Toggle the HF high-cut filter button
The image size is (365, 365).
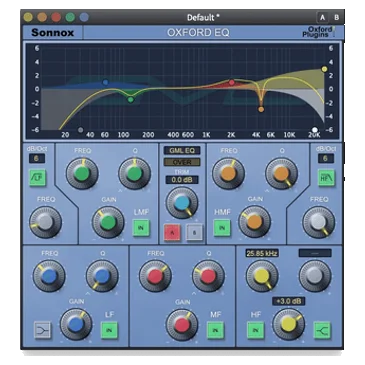tap(326, 177)
